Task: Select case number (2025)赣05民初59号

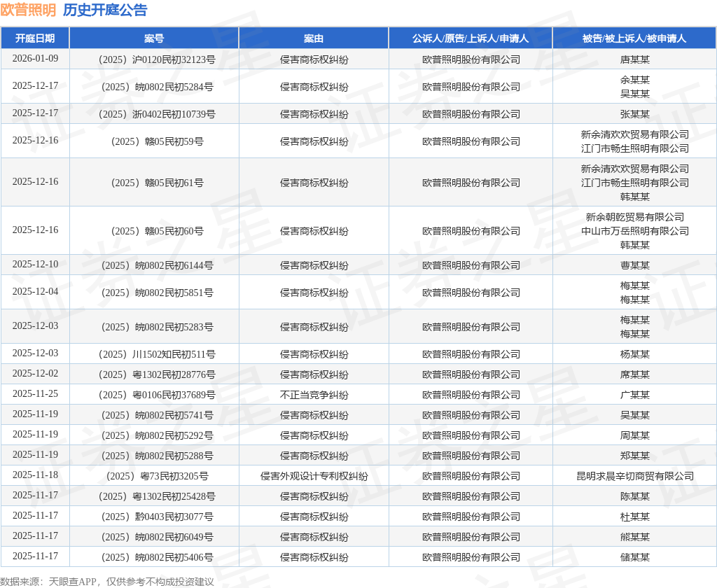Action: 154,141
